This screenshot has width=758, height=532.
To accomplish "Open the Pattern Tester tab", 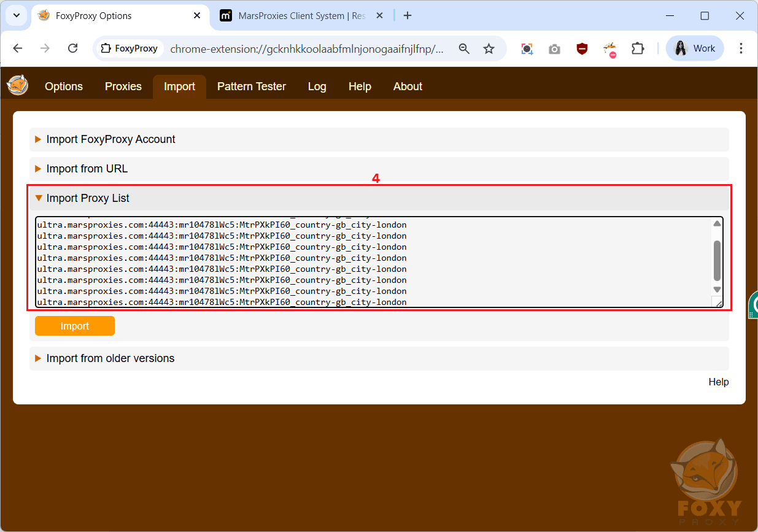I will [251, 87].
